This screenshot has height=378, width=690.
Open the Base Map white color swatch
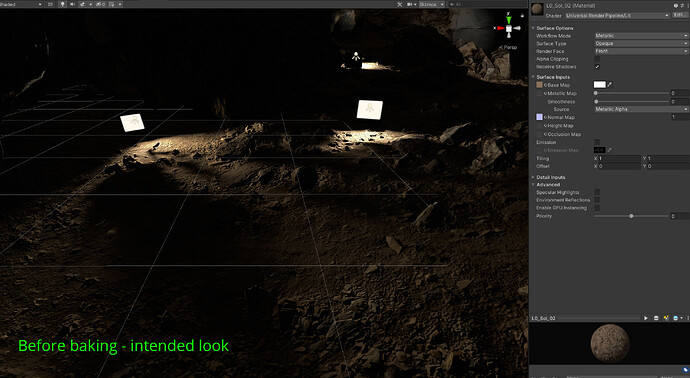coord(600,84)
